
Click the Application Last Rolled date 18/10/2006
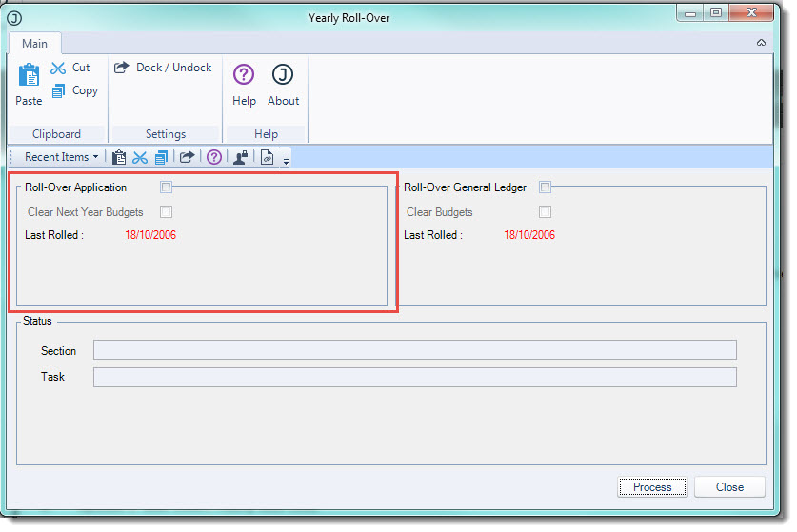point(150,235)
